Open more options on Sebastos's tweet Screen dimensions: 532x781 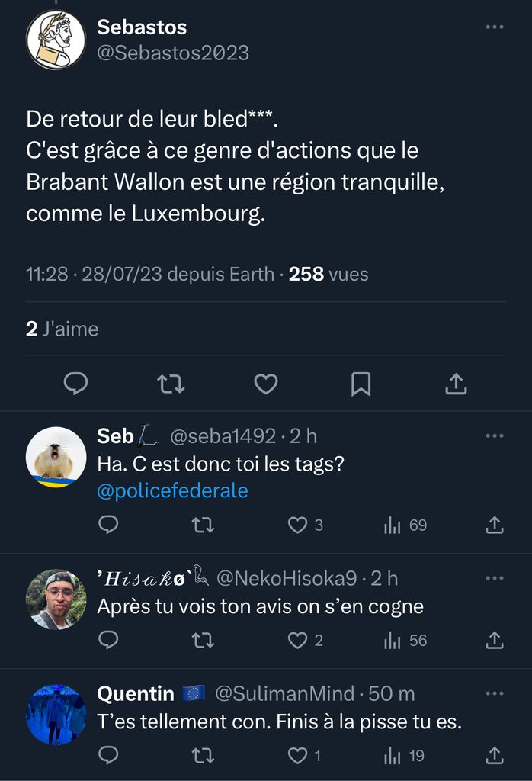[495, 27]
